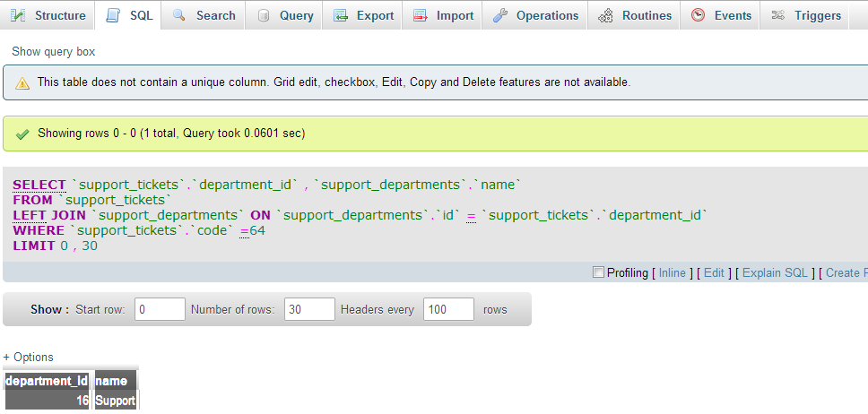Click the Show : label in navigation bar

(50, 309)
